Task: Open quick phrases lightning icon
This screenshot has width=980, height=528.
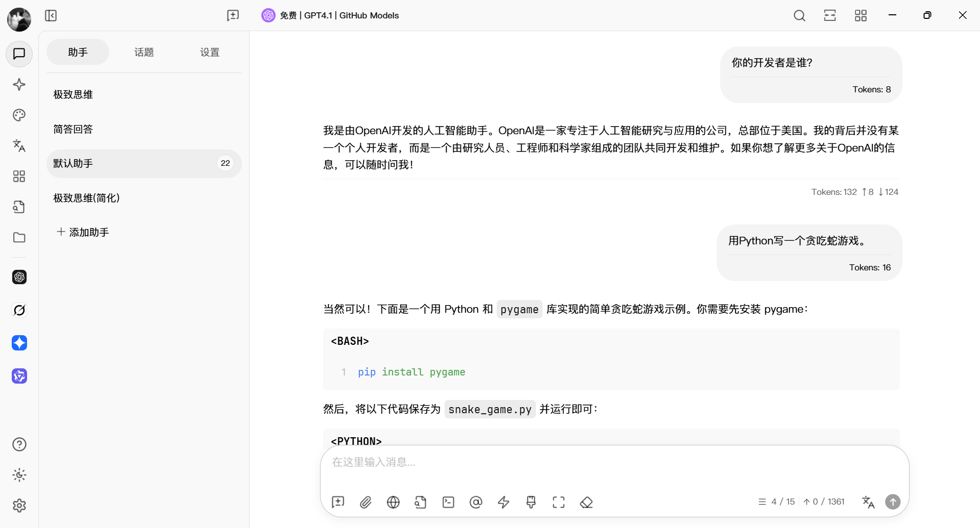Action: point(503,502)
